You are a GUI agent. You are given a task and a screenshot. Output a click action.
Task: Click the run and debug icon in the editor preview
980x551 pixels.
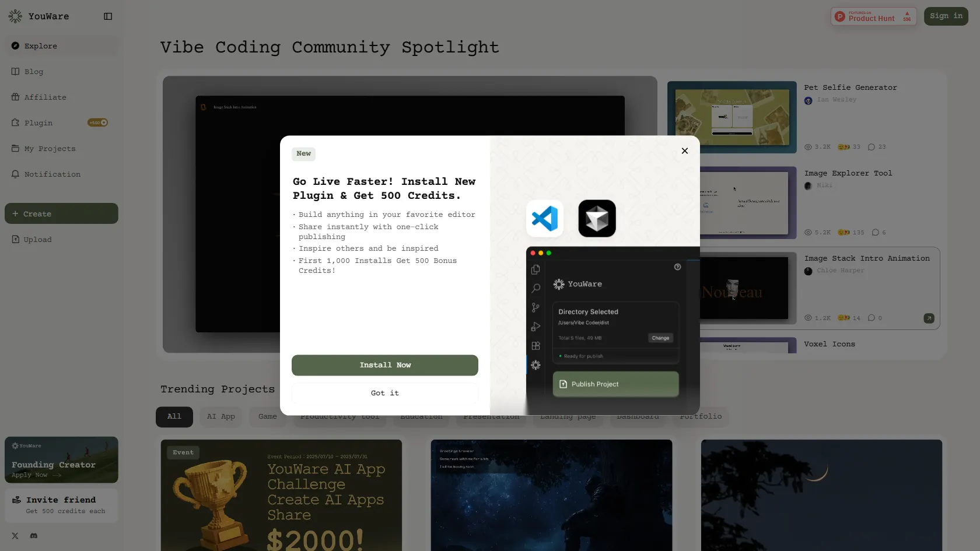[535, 327]
